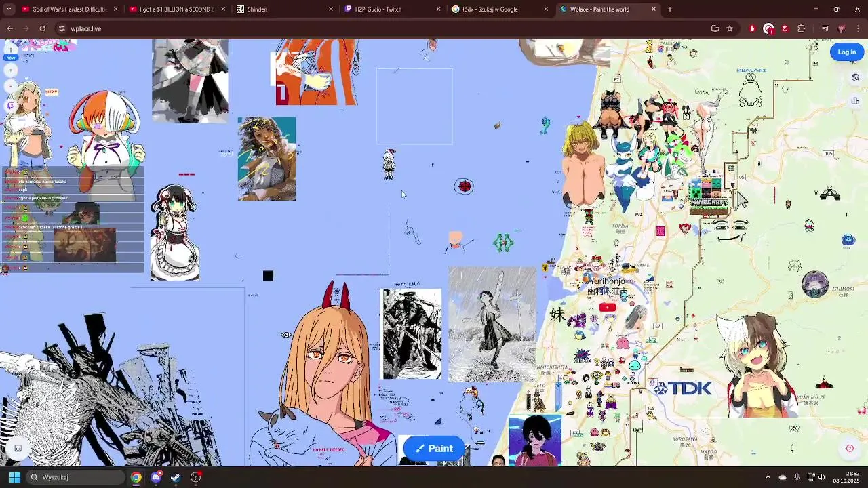This screenshot has height=488, width=868.
Task: Open the Extensions puzzle menu
Action: coord(802,28)
